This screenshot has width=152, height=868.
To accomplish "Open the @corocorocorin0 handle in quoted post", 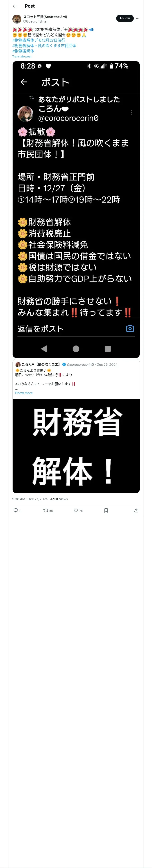I will coord(81,364).
